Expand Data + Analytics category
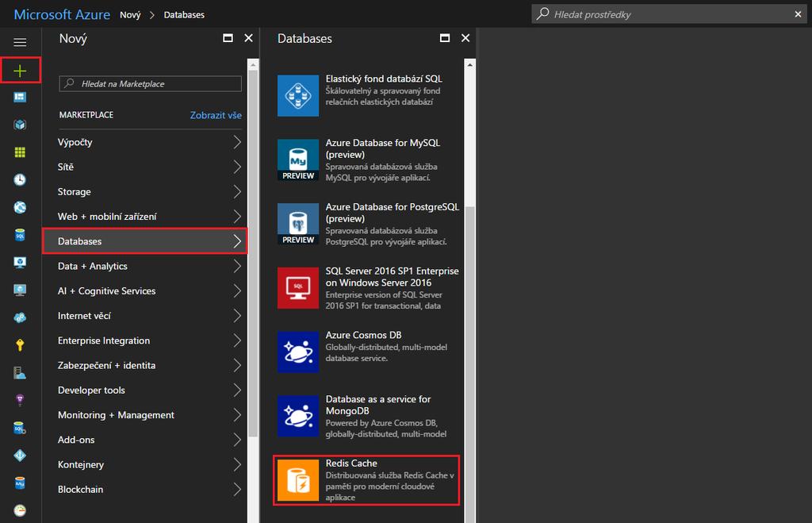 tap(145, 266)
